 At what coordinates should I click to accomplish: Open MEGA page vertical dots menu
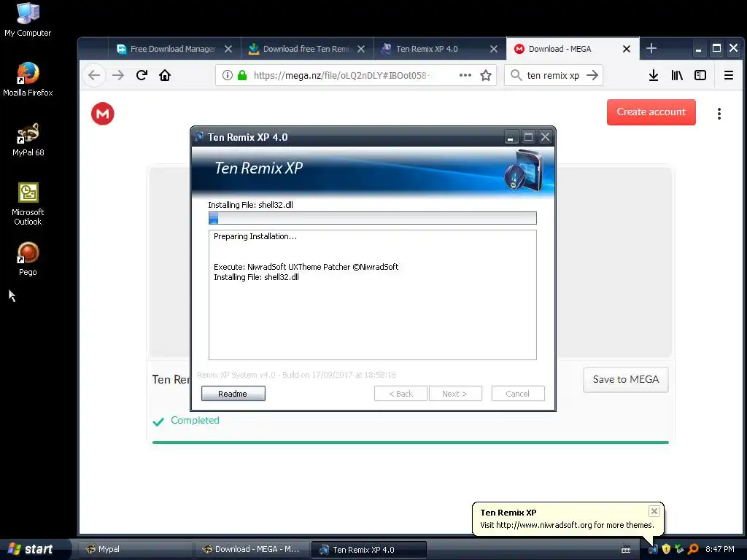719,113
